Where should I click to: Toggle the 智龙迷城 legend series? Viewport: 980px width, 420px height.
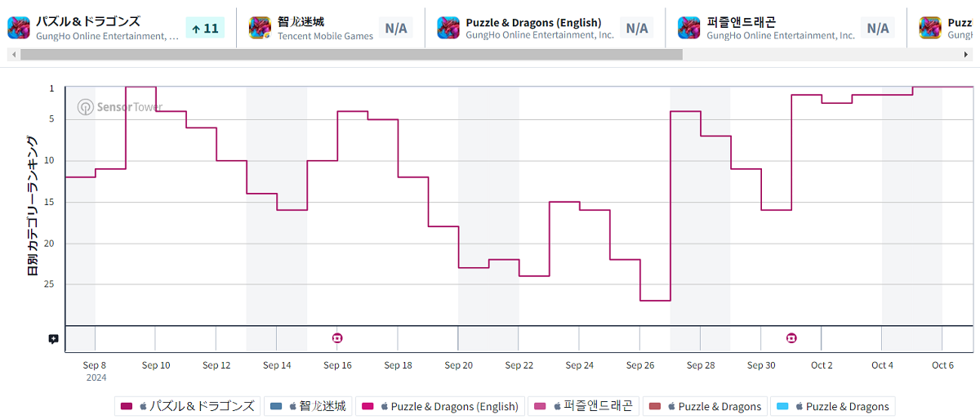click(x=308, y=406)
